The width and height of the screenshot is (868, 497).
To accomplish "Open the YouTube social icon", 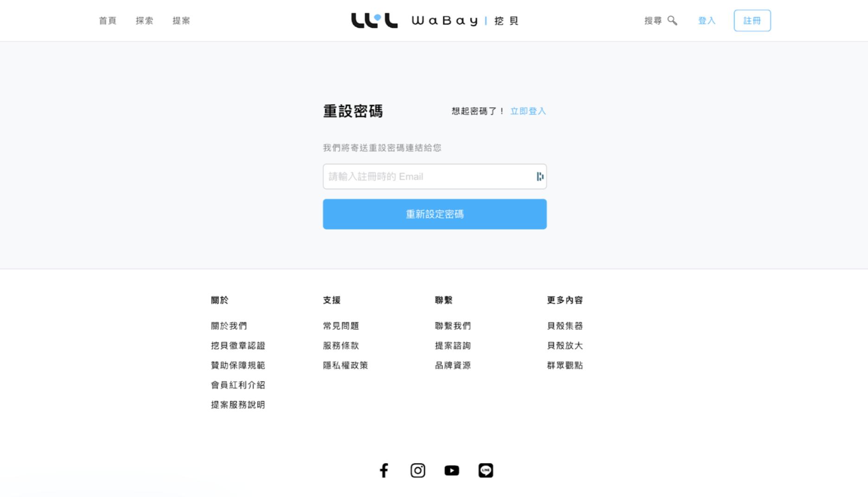I will click(x=452, y=470).
